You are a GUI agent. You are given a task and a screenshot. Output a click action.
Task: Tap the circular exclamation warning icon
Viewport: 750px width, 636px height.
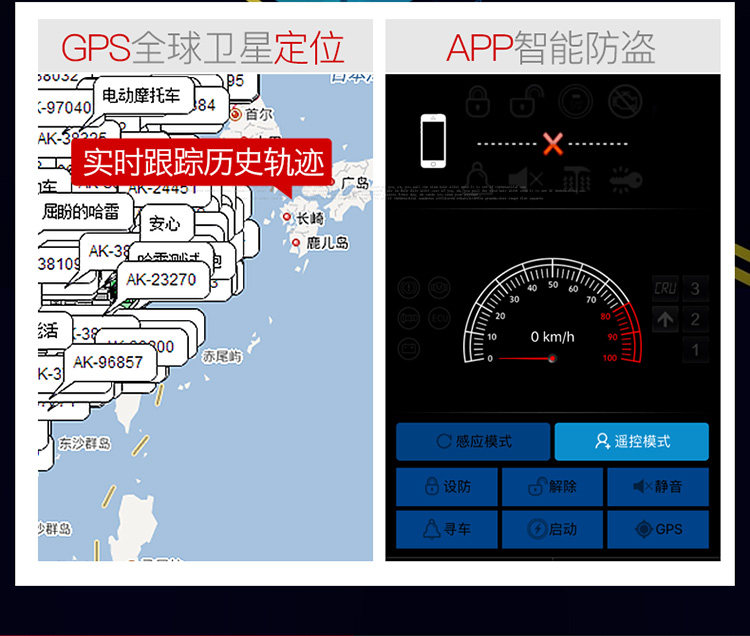pos(408,287)
